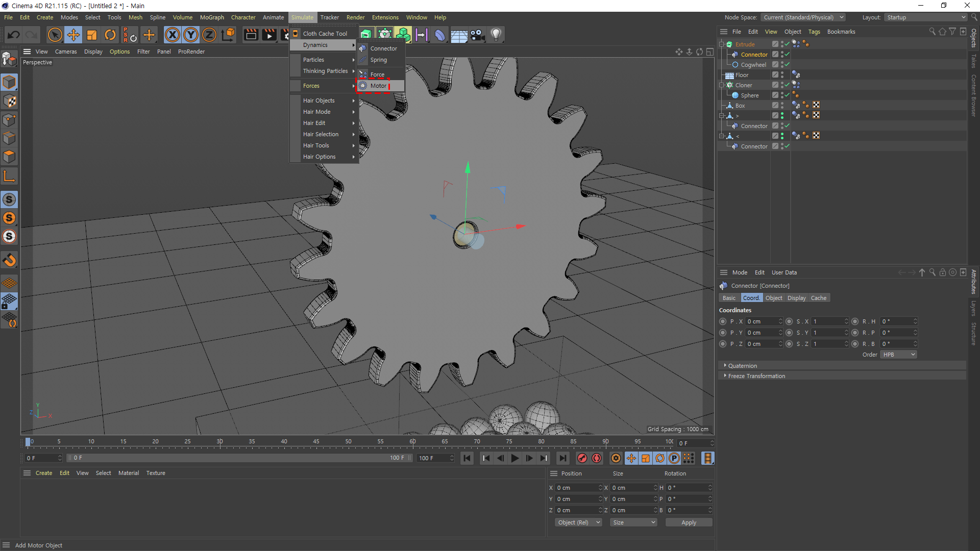Choose Motor from Dynamics submenu
Screen dimensions: 980x551
[x=378, y=86]
